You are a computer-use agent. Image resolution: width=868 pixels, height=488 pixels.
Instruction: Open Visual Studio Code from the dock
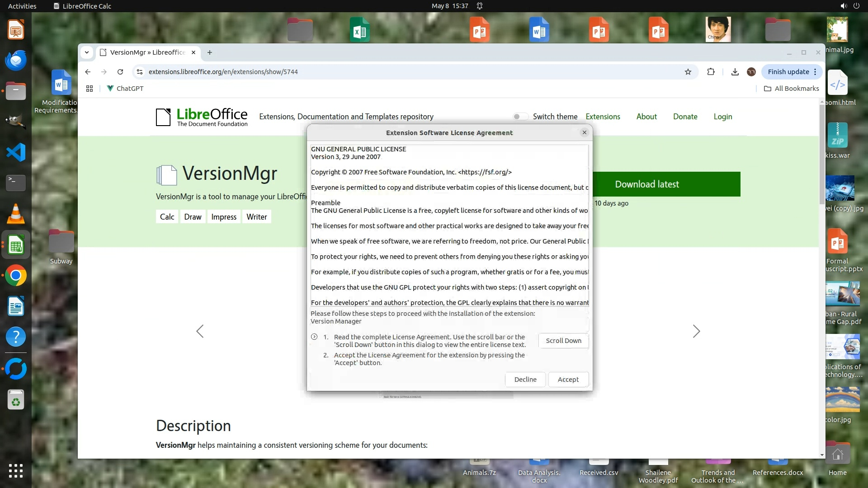[16, 152]
